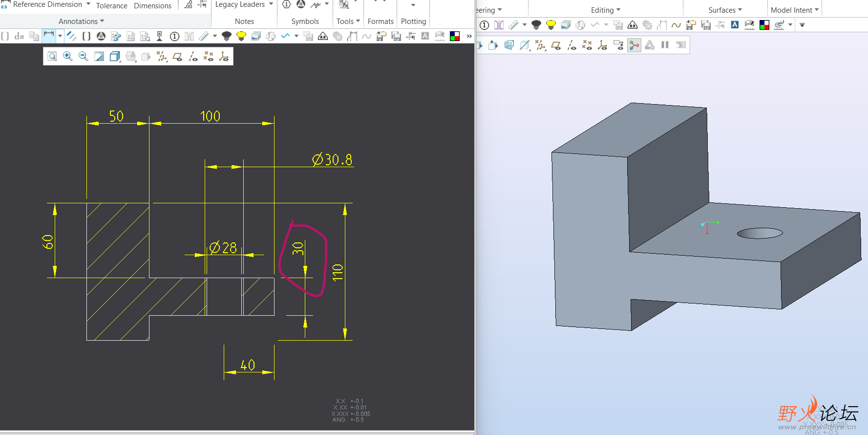This screenshot has width=868, height=435.
Task: Click the Reference Dimension button
Action: (47, 5)
